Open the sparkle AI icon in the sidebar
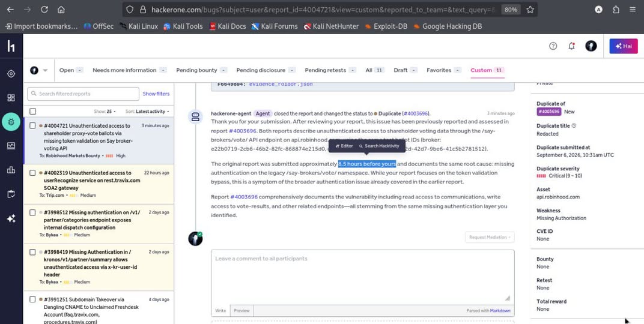 pyautogui.click(x=11, y=218)
